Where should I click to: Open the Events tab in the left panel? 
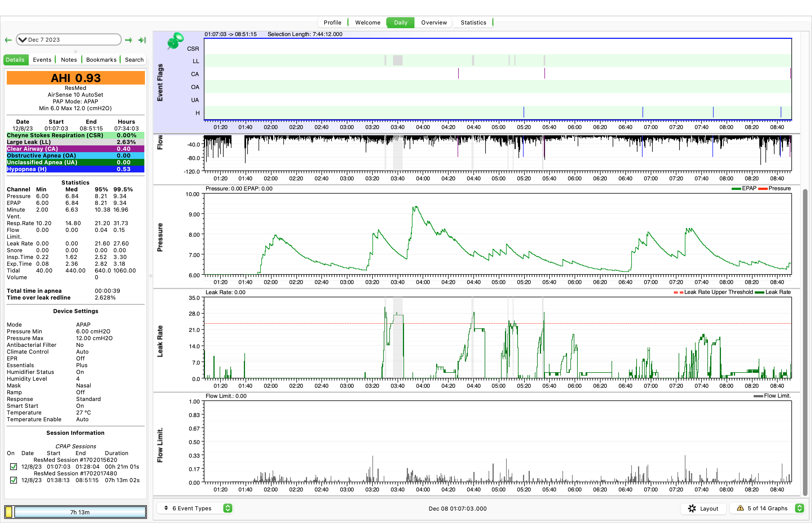42,60
